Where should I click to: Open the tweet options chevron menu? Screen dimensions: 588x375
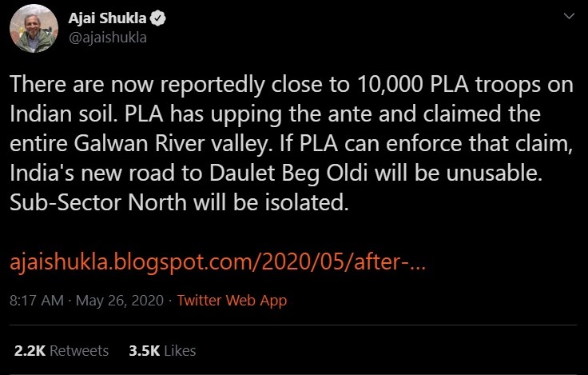coord(568,16)
